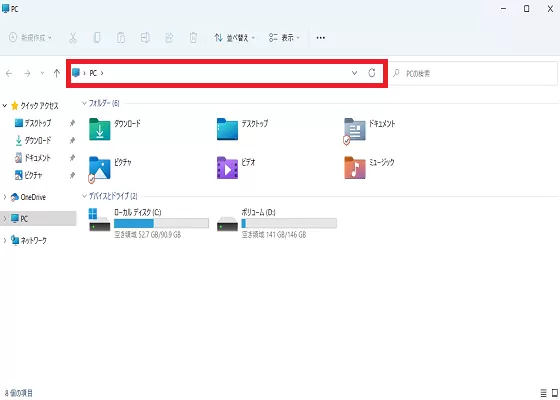
Task: Expand the ネットワーク tree node
Action: click(5, 240)
